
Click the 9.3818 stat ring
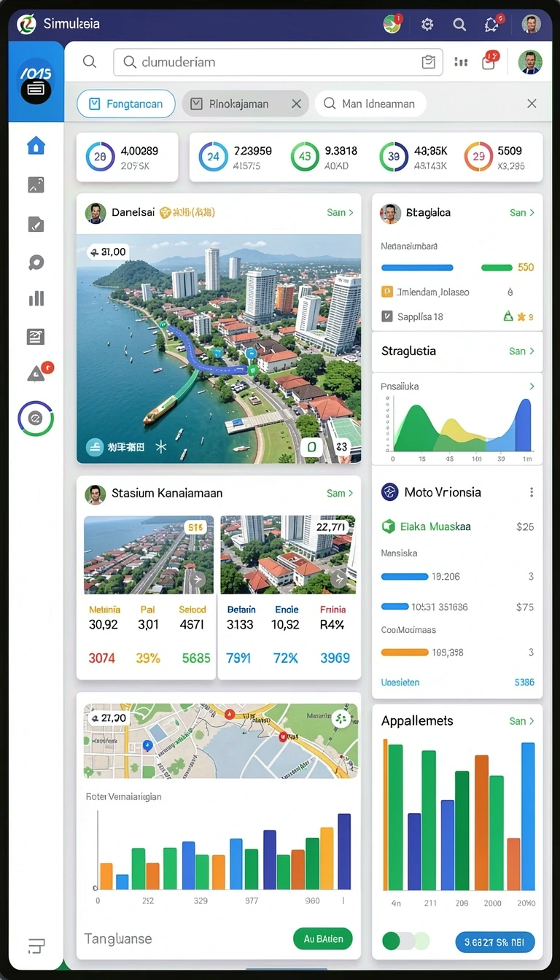(x=305, y=157)
